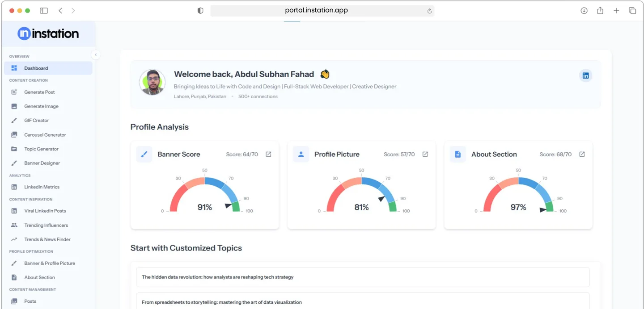This screenshot has width=644, height=309.
Task: Click the Generate Post icon
Action: [x=14, y=92]
